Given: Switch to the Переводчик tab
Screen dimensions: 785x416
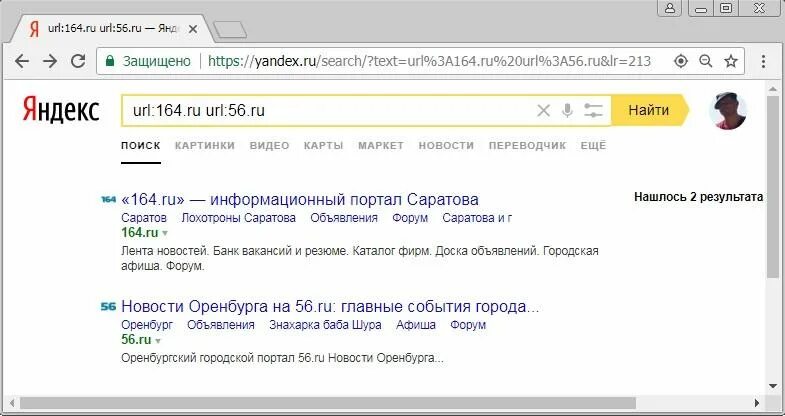Looking at the screenshot, I should pyautogui.click(x=527, y=146).
